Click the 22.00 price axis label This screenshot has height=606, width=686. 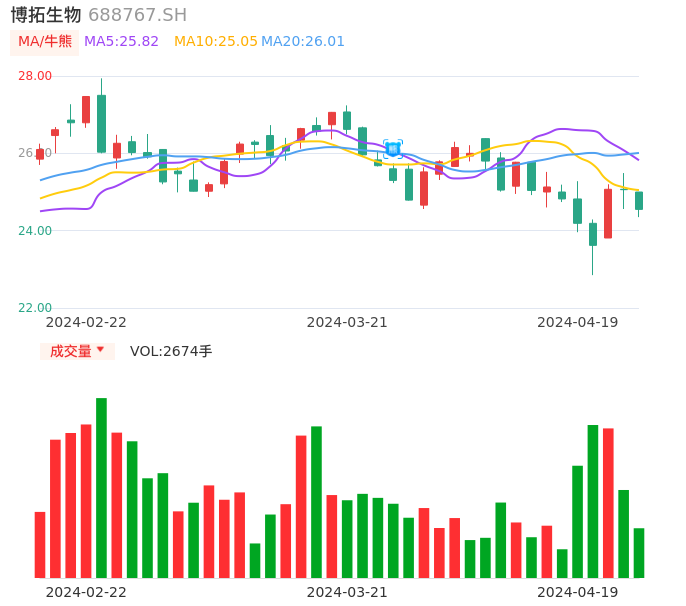pos(35,308)
